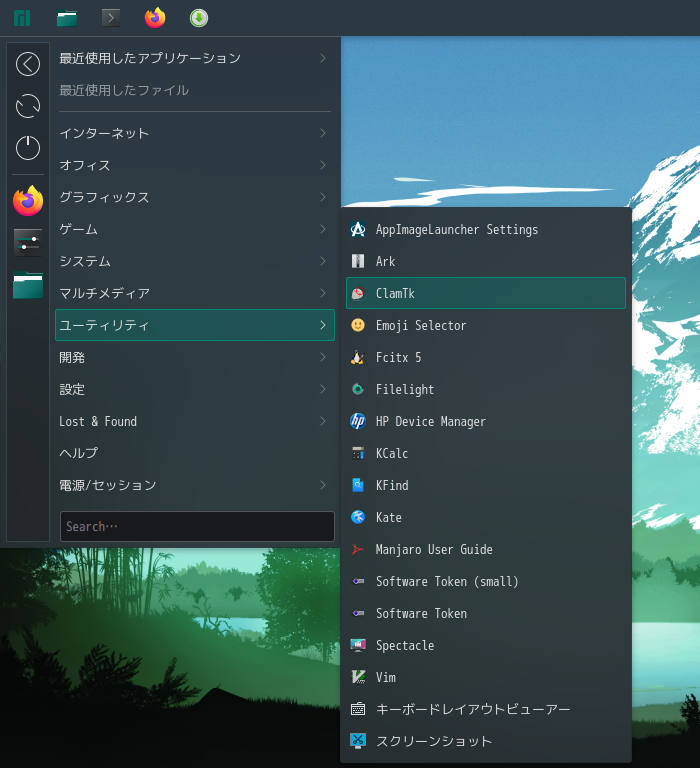Launch Firefox from the menu sidebar favorites
The width and height of the screenshot is (700, 768).
tap(28, 201)
